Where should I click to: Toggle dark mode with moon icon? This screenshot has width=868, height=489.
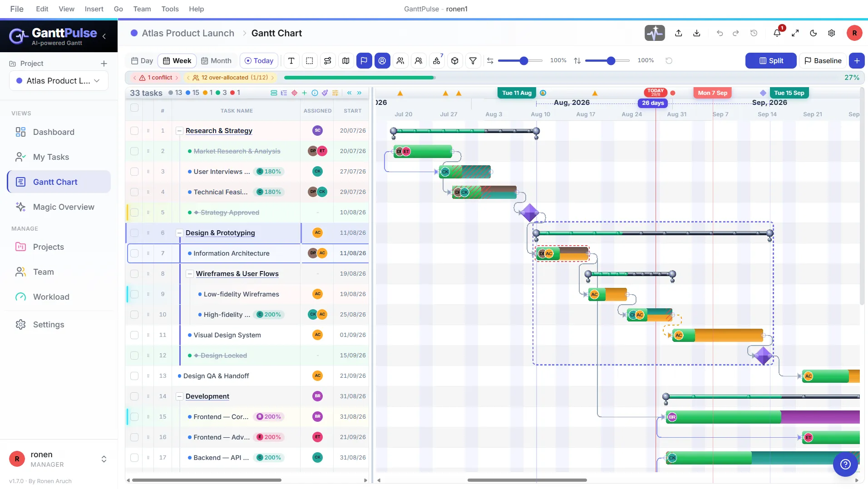coord(814,33)
